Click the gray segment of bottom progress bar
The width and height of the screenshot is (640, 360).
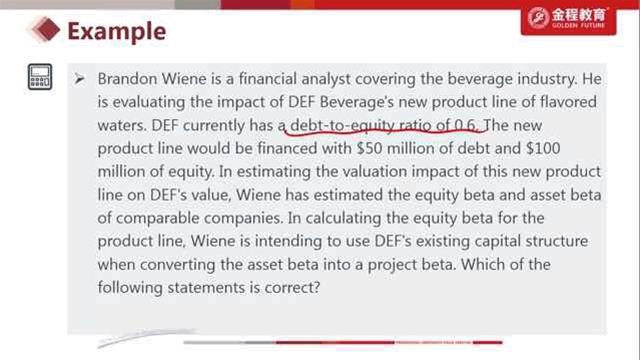point(230,342)
